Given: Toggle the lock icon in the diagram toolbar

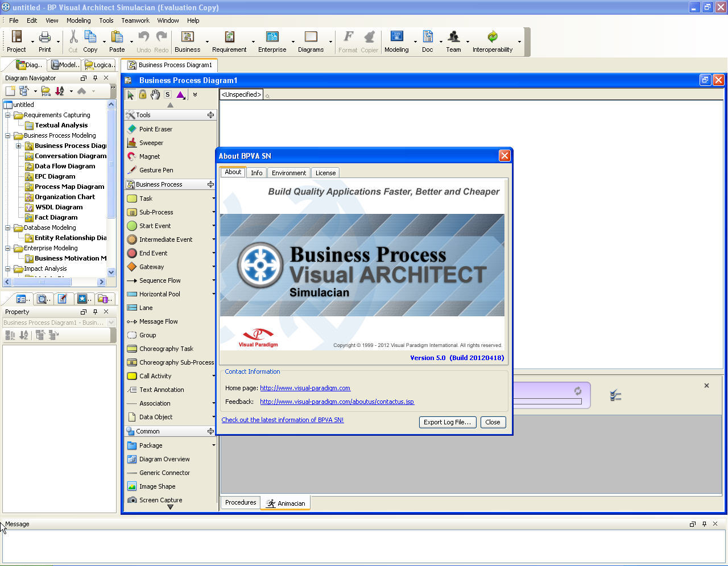Looking at the screenshot, I should (x=143, y=94).
